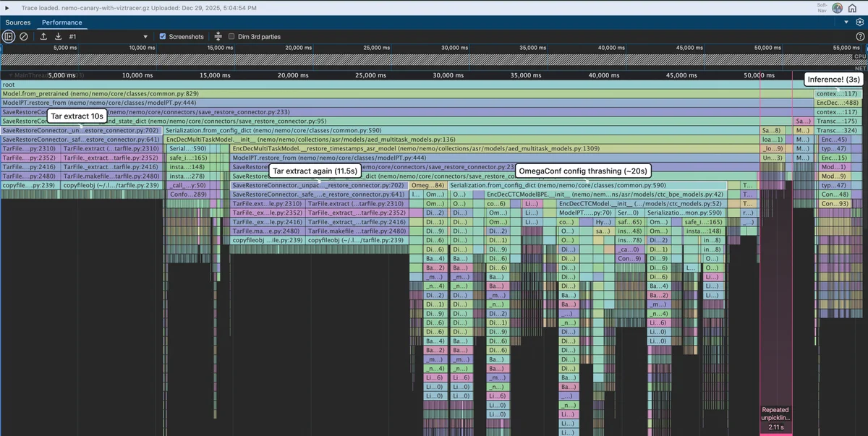Click the speedometer gauge icon near Soft-Nav
The width and height of the screenshot is (868, 436).
pos(837,8)
